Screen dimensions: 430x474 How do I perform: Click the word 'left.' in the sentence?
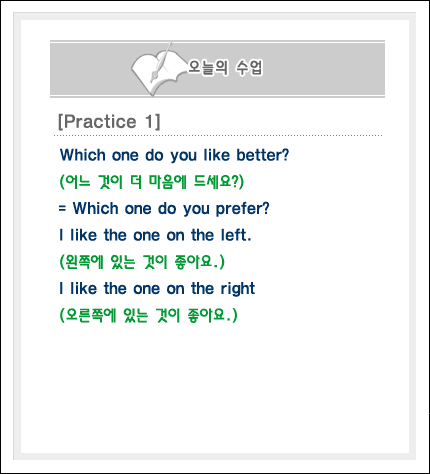coord(236,235)
